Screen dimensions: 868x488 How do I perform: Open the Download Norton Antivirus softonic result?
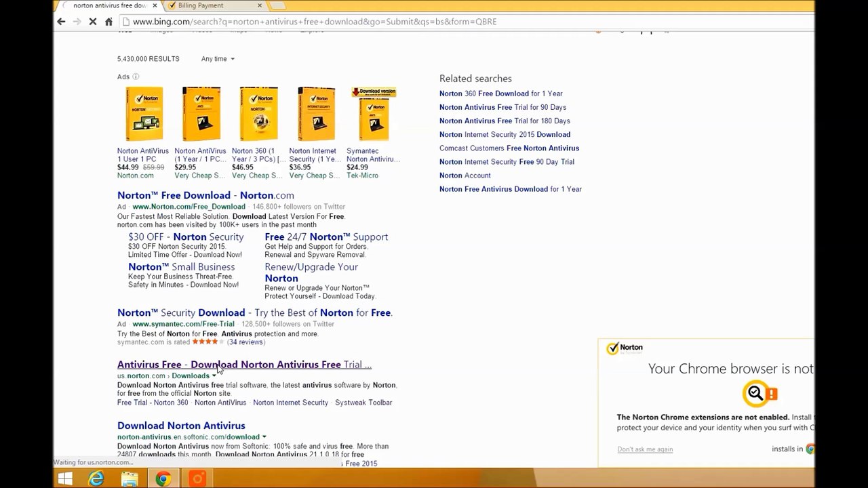click(181, 426)
